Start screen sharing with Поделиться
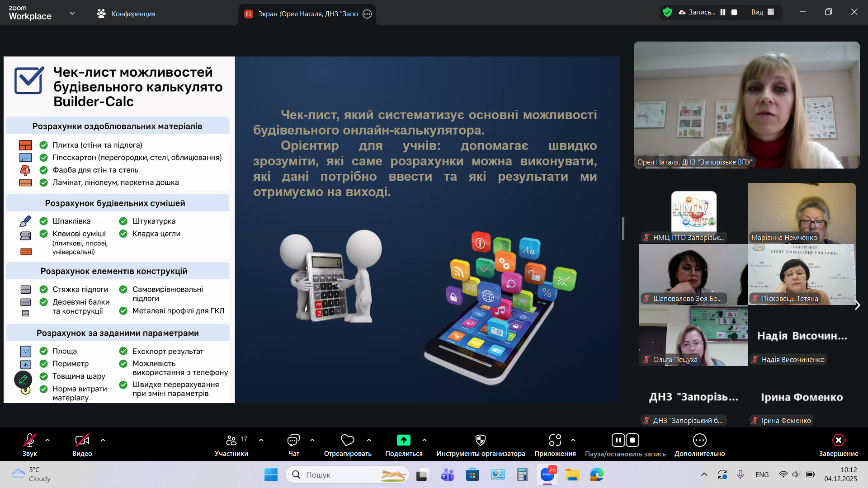The height and width of the screenshot is (488, 868). tap(404, 445)
